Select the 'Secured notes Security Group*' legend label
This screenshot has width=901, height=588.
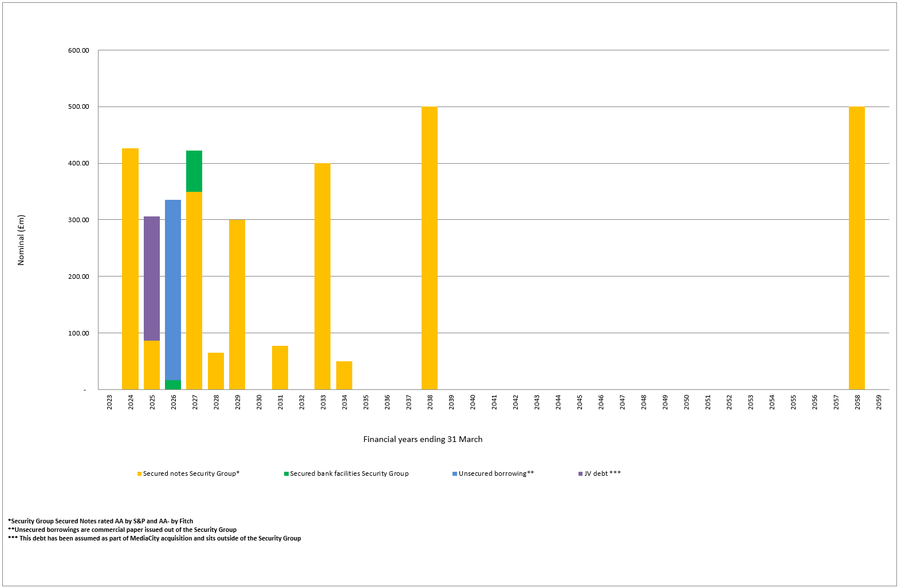tap(191, 473)
